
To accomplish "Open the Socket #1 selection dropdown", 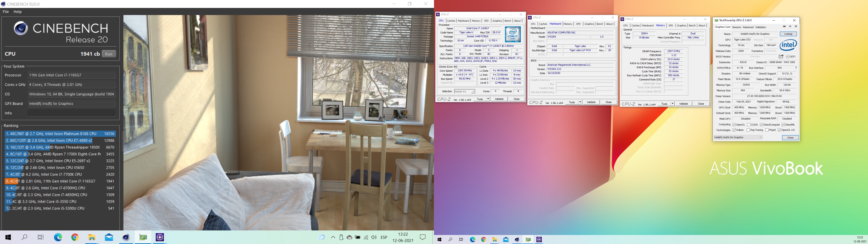I will click(x=464, y=91).
